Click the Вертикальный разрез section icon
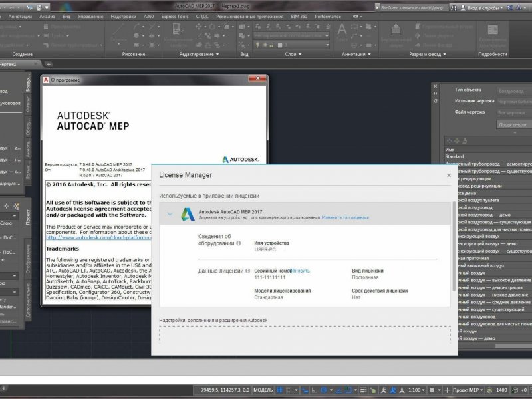This screenshot has width=532, height=399. click(396, 29)
